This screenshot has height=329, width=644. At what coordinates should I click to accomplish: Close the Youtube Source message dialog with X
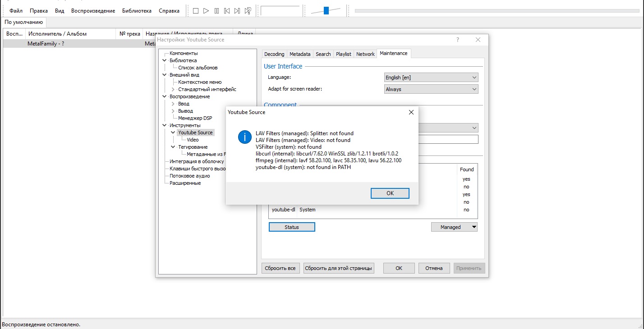click(x=411, y=112)
